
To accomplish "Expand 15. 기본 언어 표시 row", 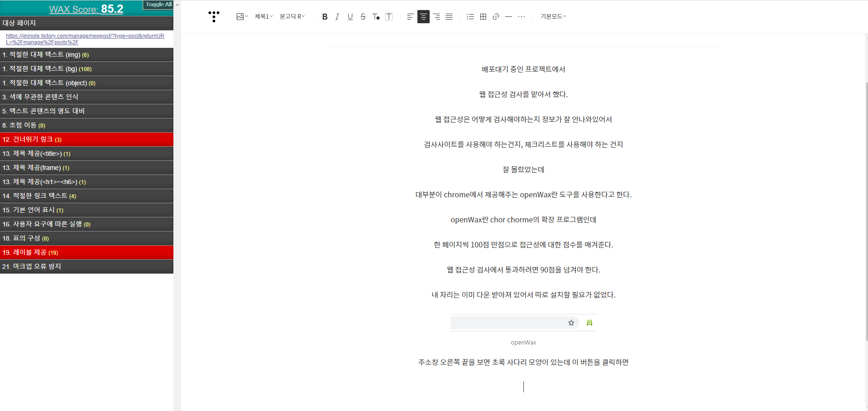I will (x=86, y=210).
